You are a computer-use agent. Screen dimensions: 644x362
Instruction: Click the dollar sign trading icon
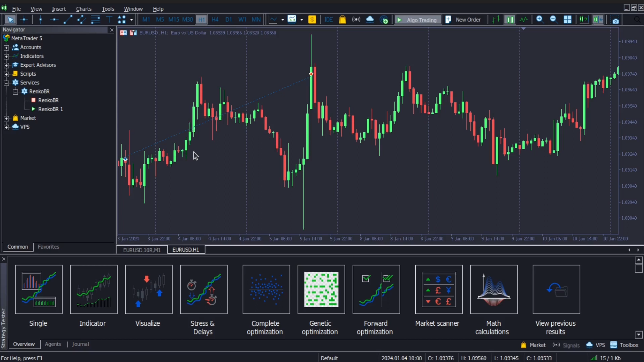tap(312, 19)
